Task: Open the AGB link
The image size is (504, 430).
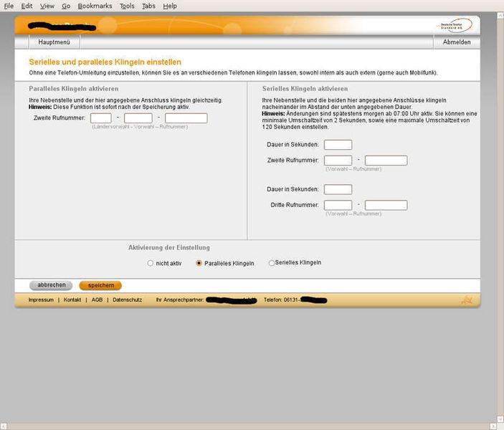Action: click(97, 300)
